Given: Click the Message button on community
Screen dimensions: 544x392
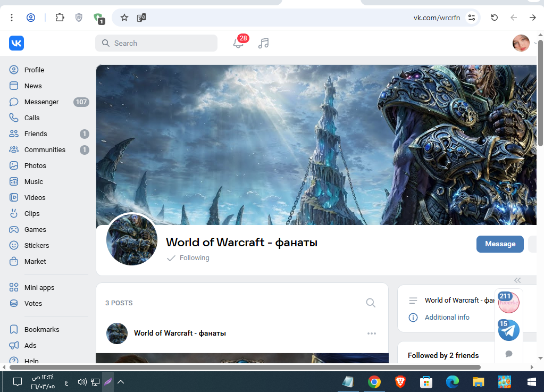Looking at the screenshot, I should coord(500,244).
